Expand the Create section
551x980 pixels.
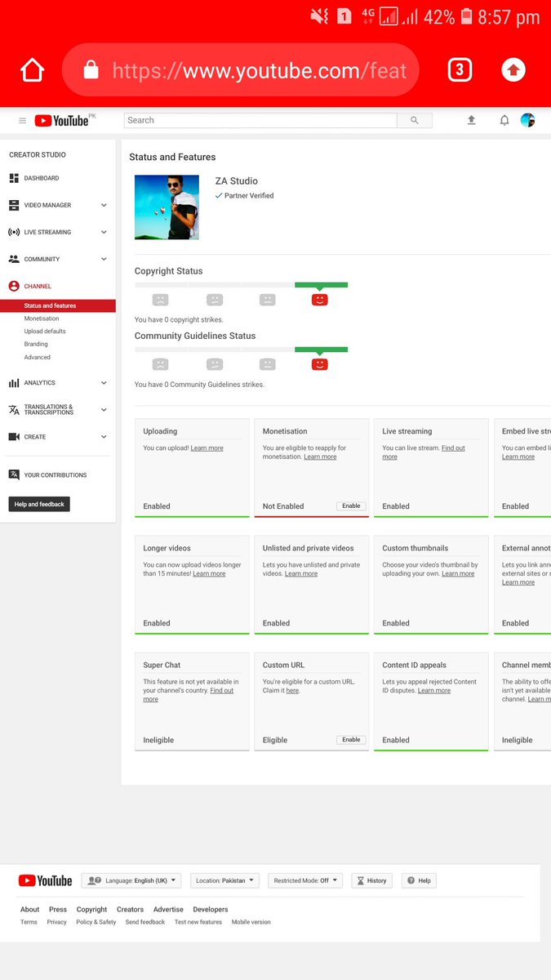[104, 437]
